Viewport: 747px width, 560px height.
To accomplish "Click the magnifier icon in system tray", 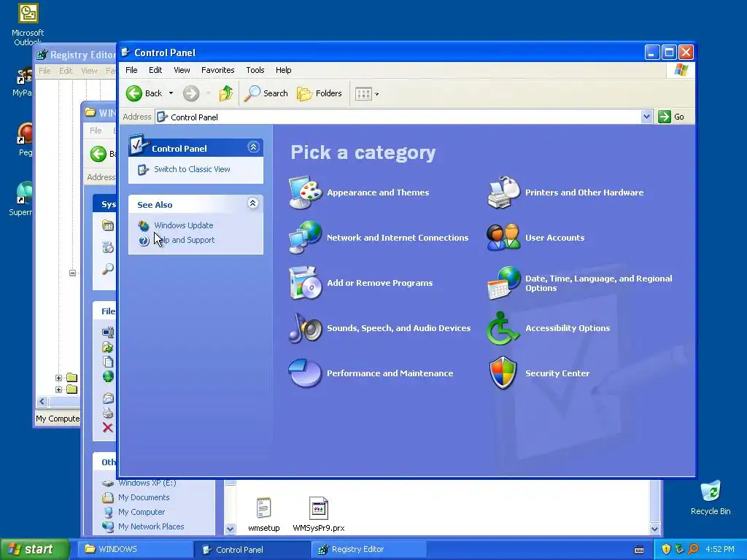I will pyautogui.click(x=693, y=549).
